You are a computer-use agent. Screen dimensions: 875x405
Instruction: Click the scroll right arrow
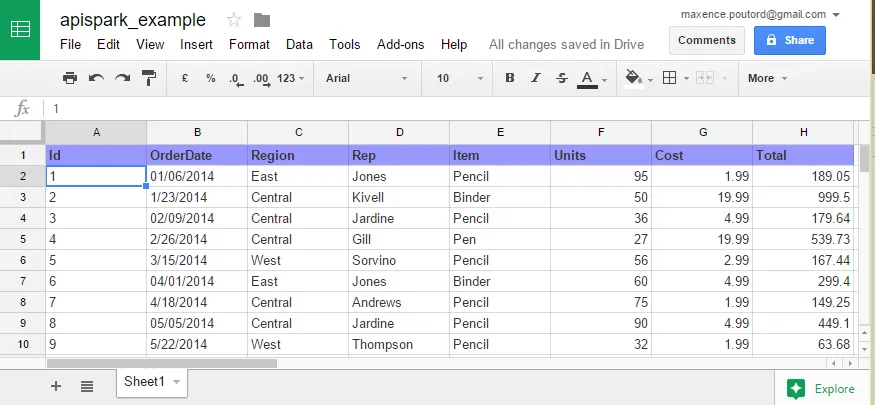(850, 364)
